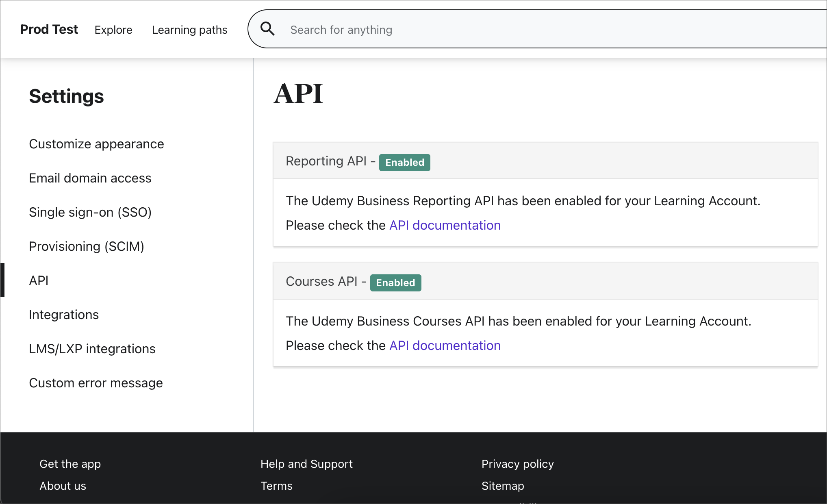Navigate to Help and Support footer link
This screenshot has height=504, width=827.
[x=306, y=464]
